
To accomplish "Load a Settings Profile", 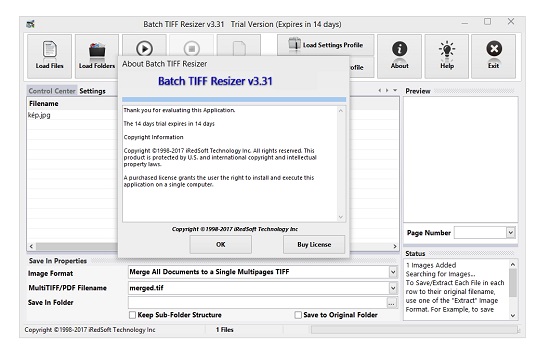I will click(x=326, y=45).
